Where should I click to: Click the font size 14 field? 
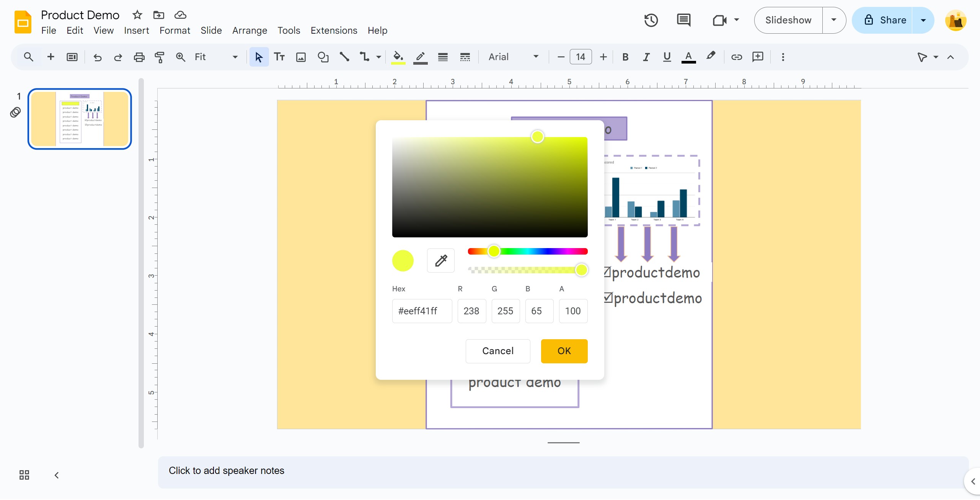[x=580, y=57]
